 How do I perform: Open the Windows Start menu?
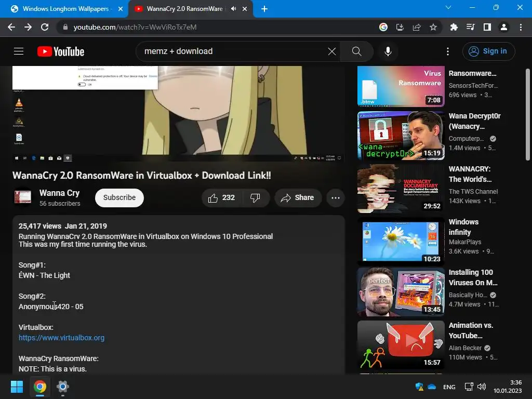click(17, 387)
